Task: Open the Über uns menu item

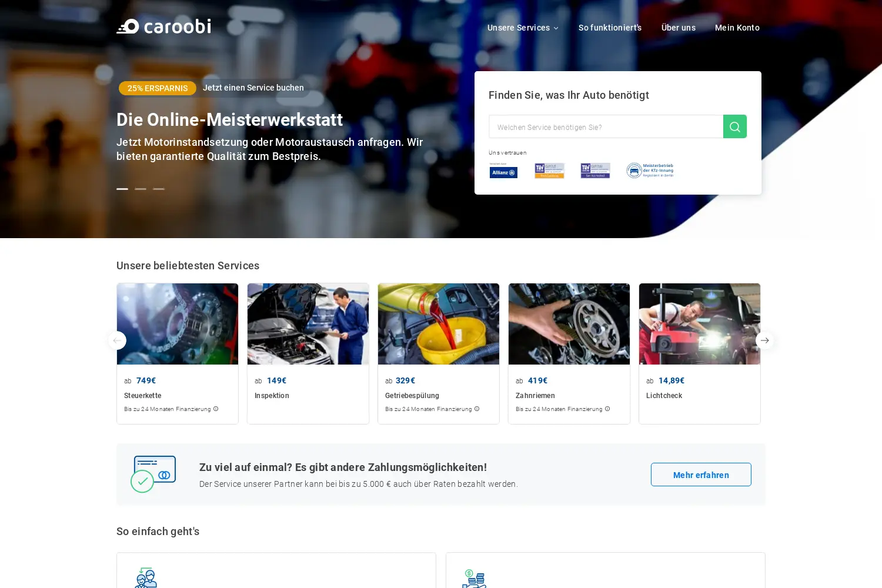Action: (x=679, y=28)
